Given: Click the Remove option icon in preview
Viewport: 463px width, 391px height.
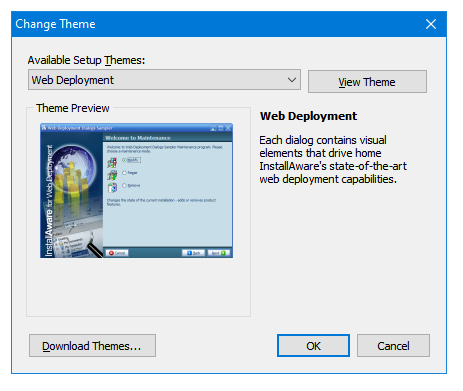Looking at the screenshot, I should [x=112, y=188].
